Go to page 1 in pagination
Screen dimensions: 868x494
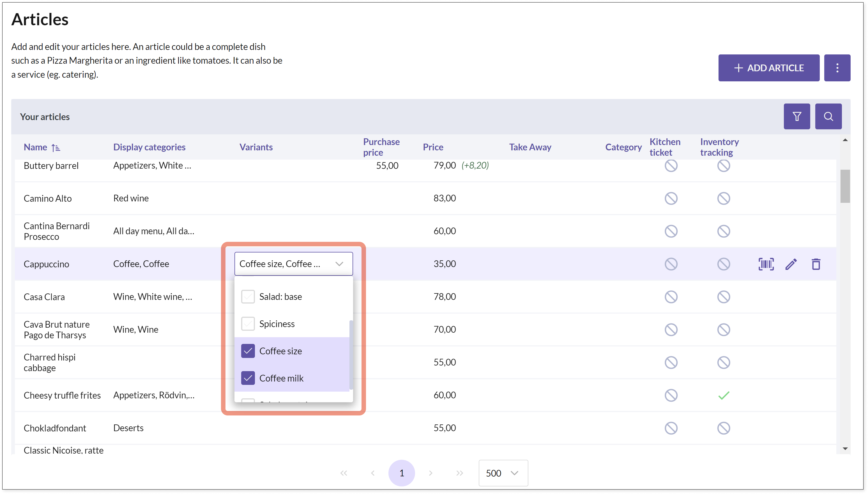(401, 473)
